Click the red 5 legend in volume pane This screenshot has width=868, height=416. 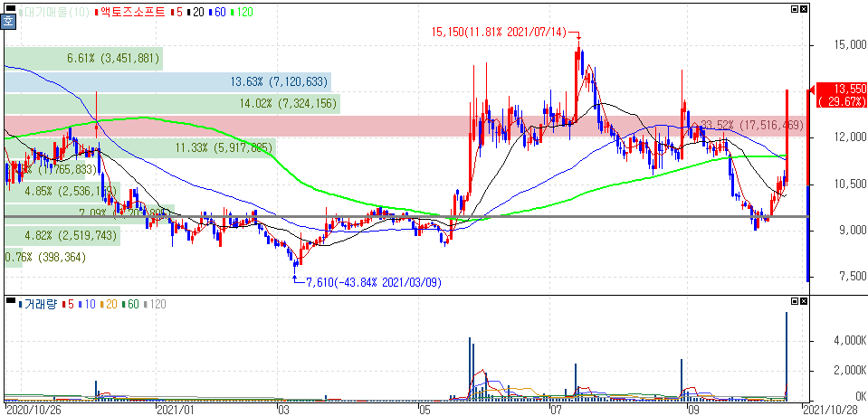(x=67, y=304)
